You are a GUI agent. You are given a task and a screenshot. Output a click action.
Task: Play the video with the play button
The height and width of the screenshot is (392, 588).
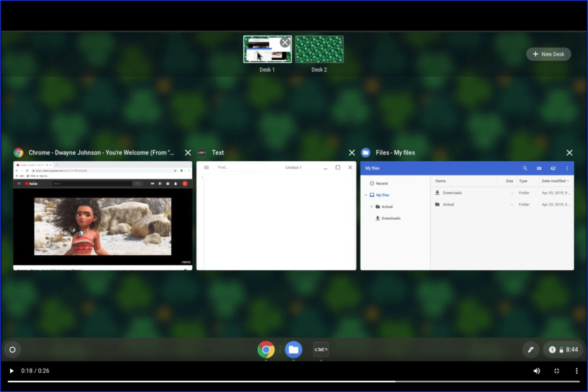click(x=11, y=371)
